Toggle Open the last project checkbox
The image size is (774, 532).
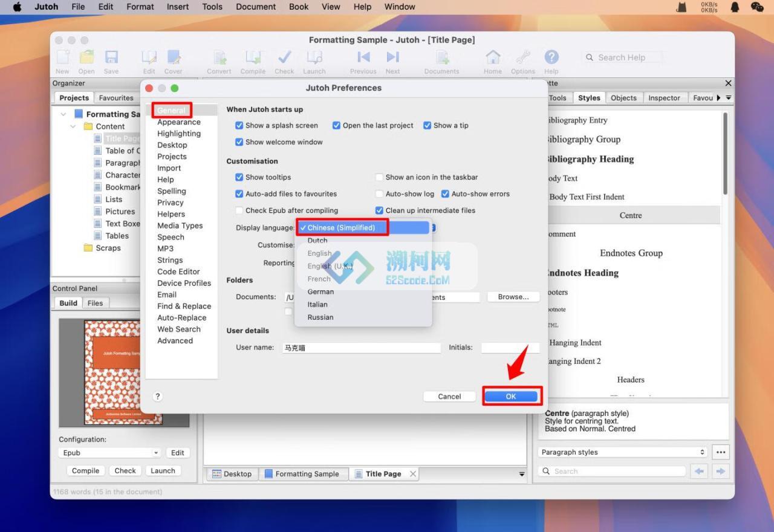tap(337, 126)
